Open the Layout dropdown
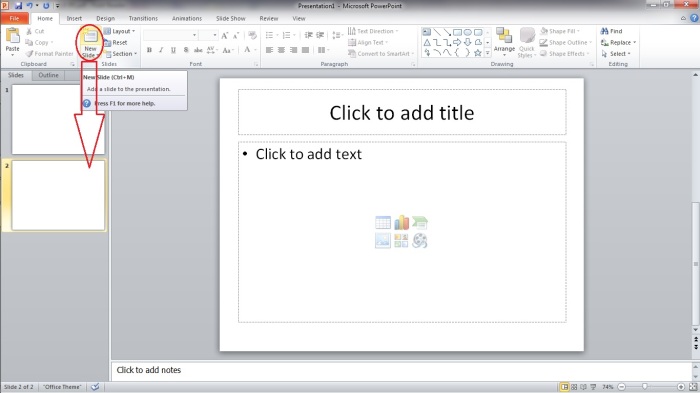Image resolution: width=700 pixels, height=393 pixels. tap(120, 31)
